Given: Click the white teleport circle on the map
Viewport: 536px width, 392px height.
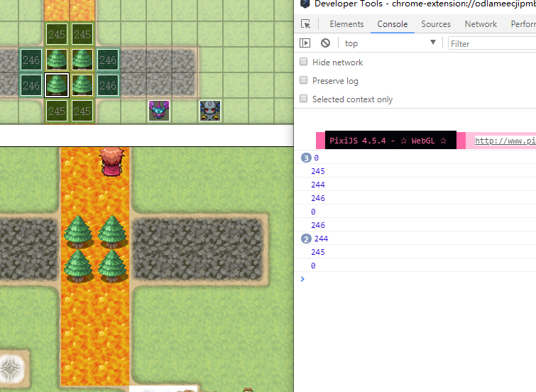Looking at the screenshot, I should click(11, 369).
